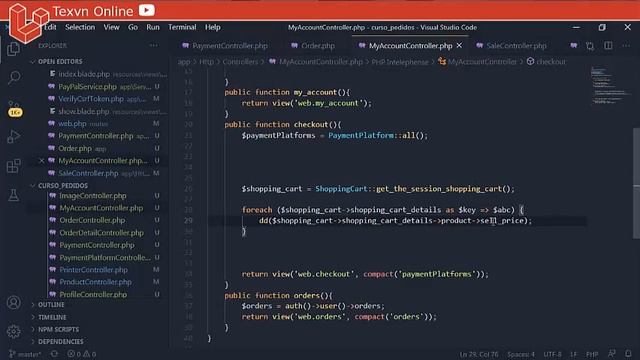
Task: Click the PHP language mode in status bar
Action: [x=592, y=354]
